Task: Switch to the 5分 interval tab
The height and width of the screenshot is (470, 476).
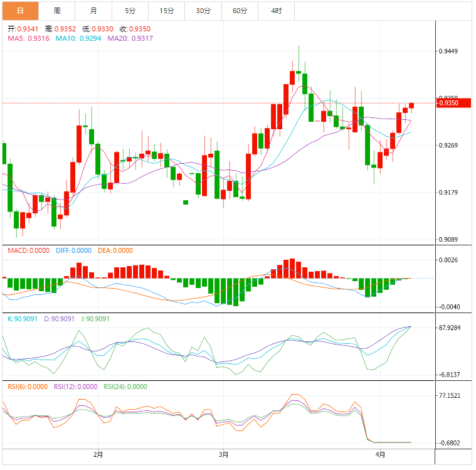Action: click(x=130, y=11)
